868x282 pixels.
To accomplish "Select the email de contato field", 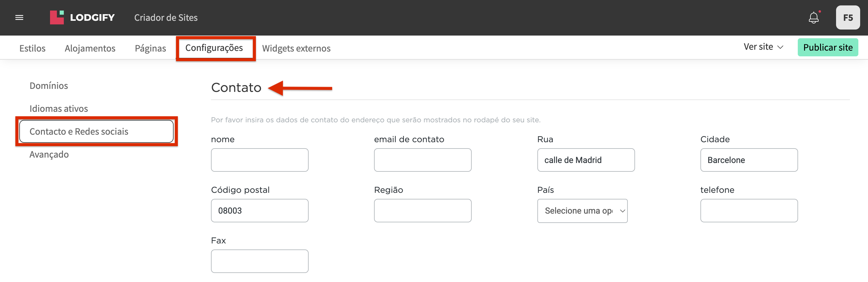I will pos(423,160).
